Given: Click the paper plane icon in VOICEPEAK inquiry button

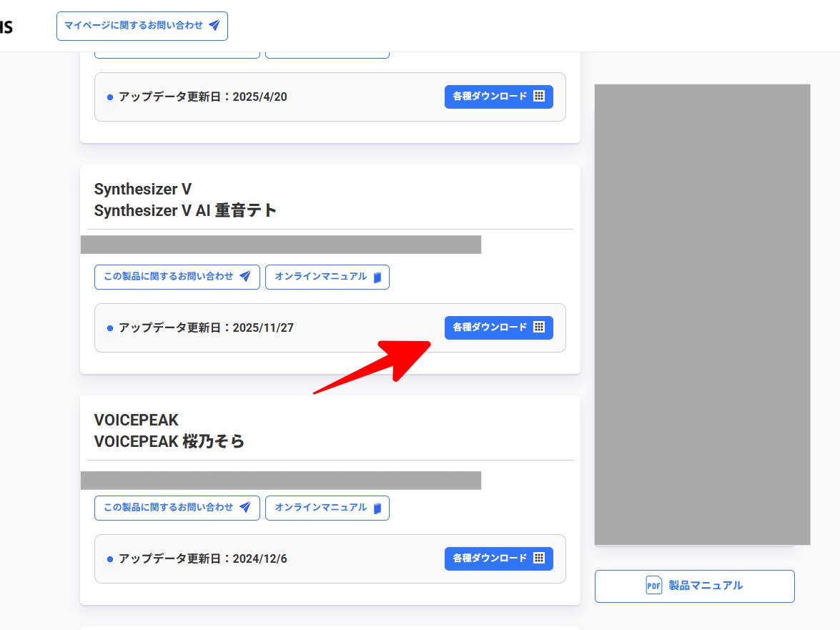Looking at the screenshot, I should [245, 508].
